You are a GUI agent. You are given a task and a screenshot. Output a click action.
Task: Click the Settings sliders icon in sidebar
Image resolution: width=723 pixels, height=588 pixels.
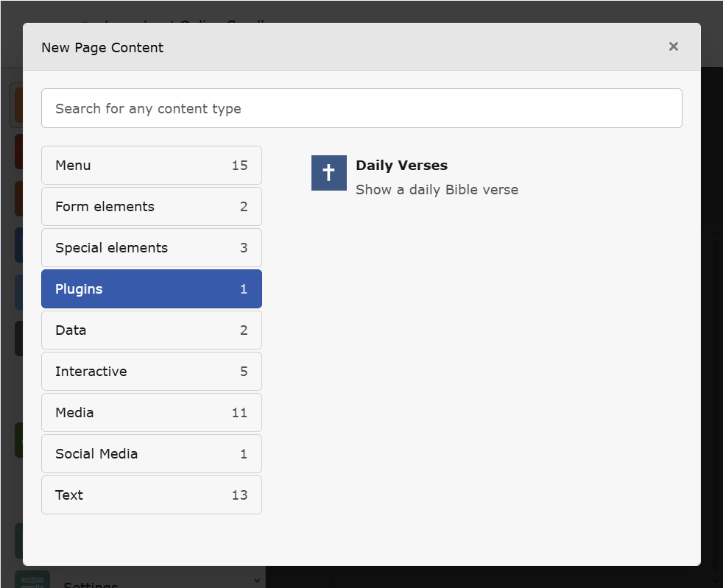click(32, 581)
